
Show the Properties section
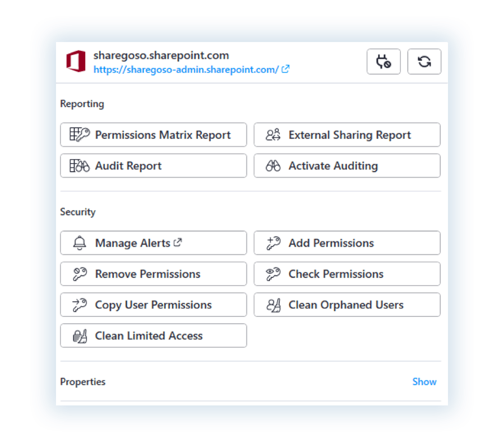coord(424,381)
